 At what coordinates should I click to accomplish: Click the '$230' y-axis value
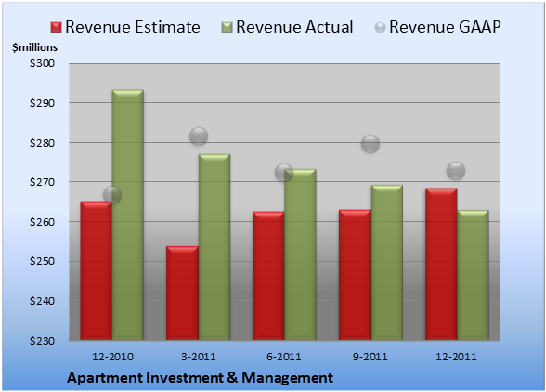42,341
